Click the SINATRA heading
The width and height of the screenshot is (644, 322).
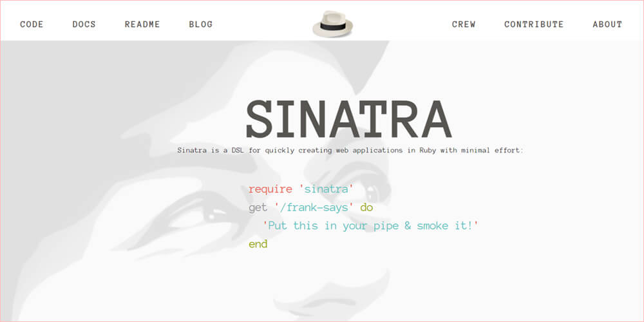(348, 119)
